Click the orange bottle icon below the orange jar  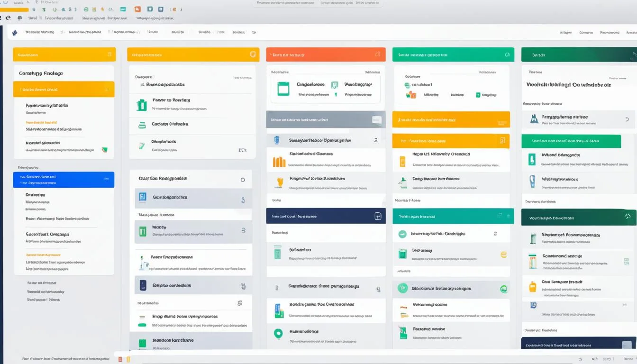click(x=532, y=286)
